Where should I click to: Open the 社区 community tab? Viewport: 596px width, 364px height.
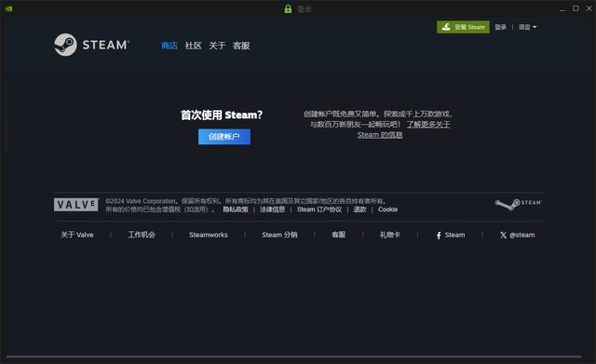(x=193, y=46)
